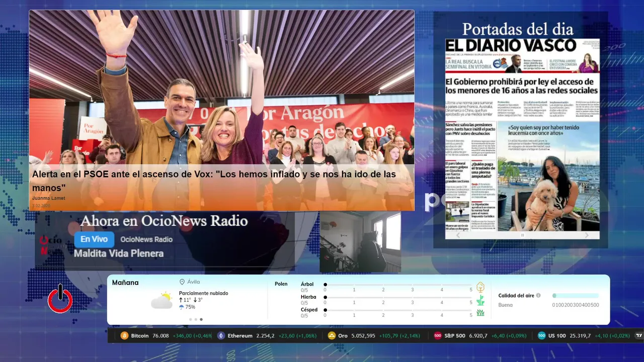Click the Ahora en OcioNews Radio heading
The width and height of the screenshot is (644, 362).
point(164,221)
